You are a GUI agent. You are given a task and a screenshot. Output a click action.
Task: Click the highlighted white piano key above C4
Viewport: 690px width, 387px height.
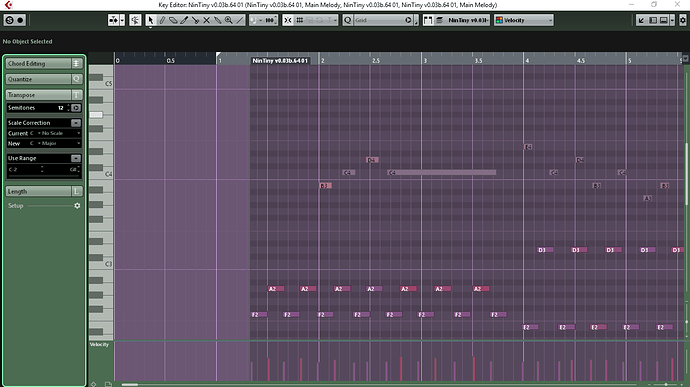tap(96, 115)
